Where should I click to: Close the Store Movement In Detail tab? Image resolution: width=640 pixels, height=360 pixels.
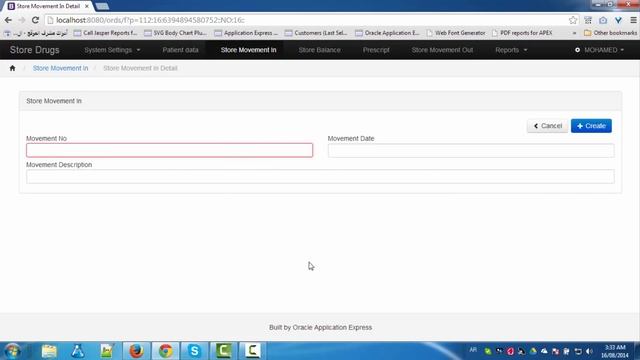tap(87, 6)
